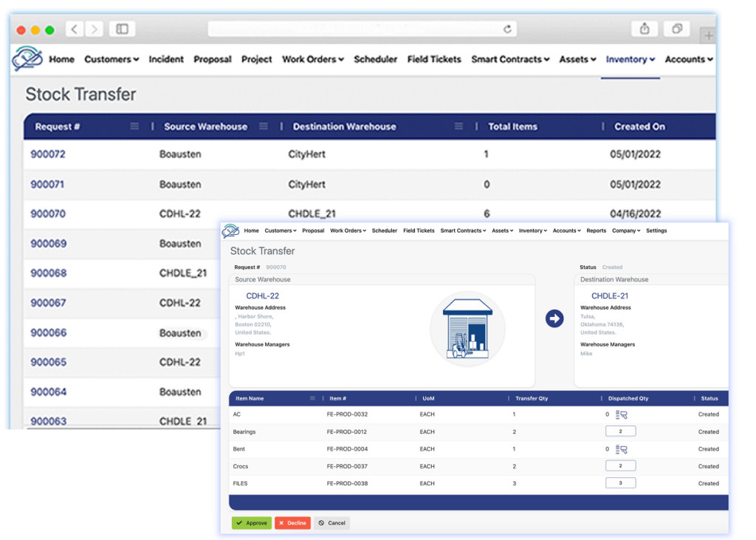Open Settings in front window menu

point(656,230)
